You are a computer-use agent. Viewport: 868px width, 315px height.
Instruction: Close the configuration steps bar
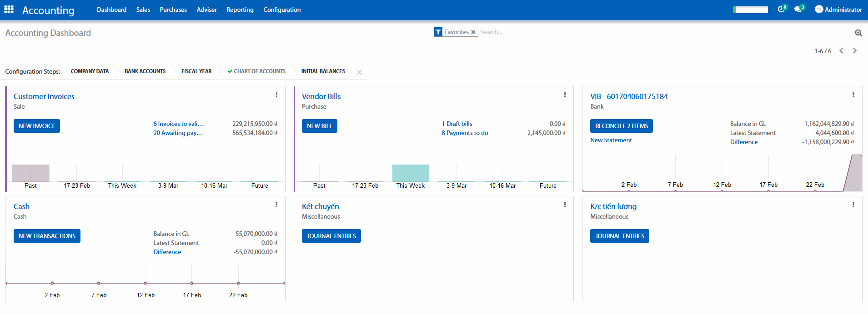pos(359,72)
